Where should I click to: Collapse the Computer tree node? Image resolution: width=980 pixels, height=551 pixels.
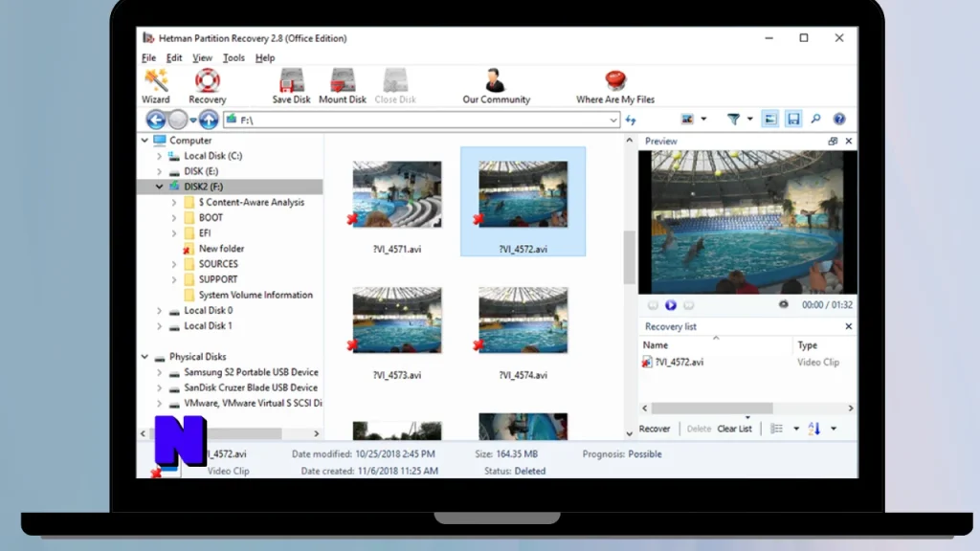pyautogui.click(x=145, y=141)
